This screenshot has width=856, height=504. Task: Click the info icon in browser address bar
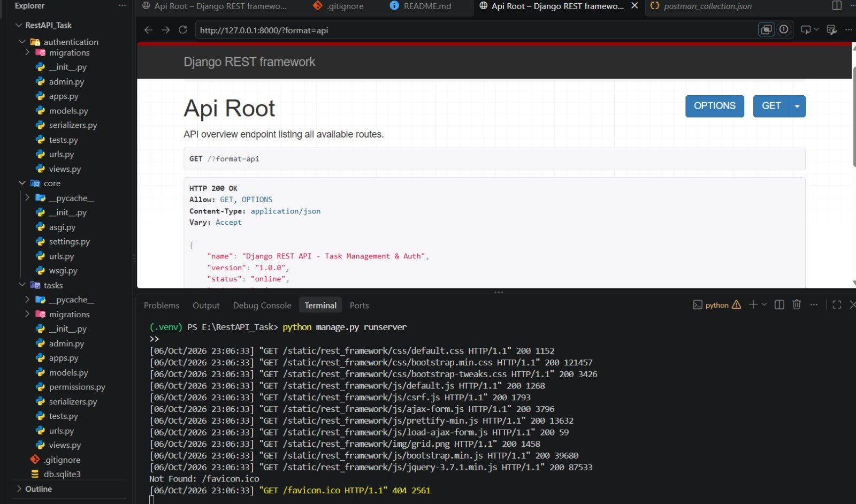coord(784,29)
